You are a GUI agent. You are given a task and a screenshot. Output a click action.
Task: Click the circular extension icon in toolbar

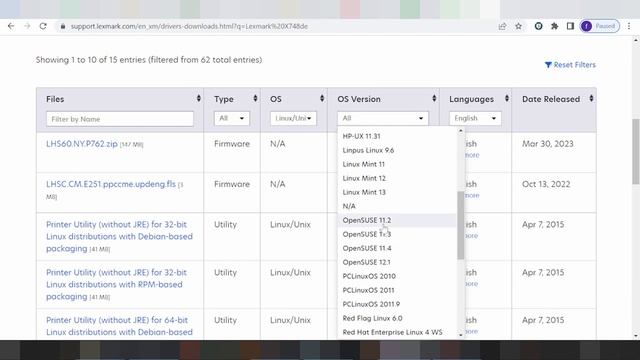[538, 26]
